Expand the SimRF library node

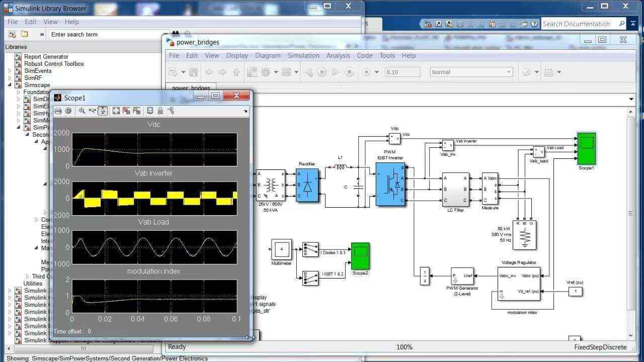(10, 78)
